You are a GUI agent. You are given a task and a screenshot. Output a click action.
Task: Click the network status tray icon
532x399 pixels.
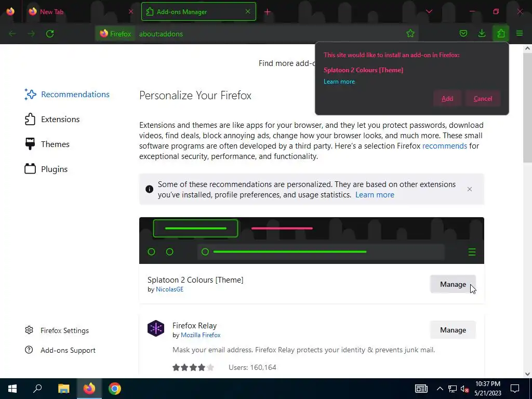click(x=453, y=389)
